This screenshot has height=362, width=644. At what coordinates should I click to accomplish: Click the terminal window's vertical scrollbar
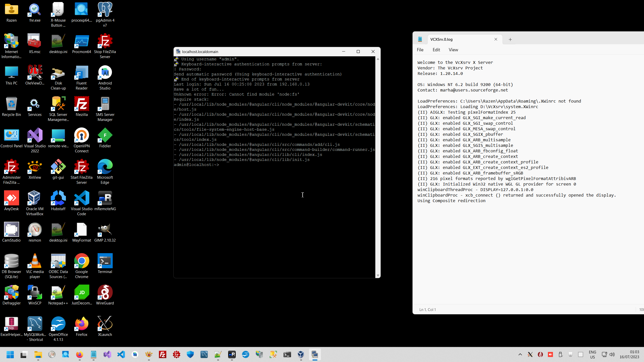point(378,166)
